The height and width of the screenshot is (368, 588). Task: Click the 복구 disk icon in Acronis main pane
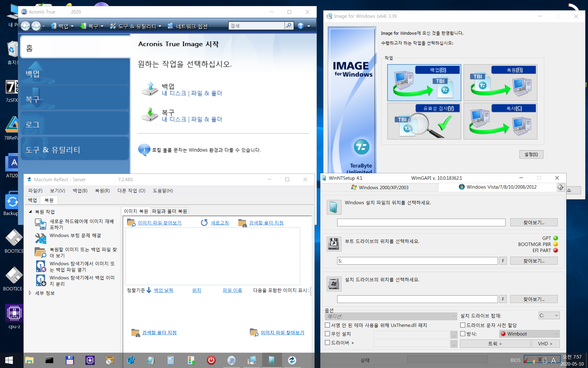[x=150, y=115]
